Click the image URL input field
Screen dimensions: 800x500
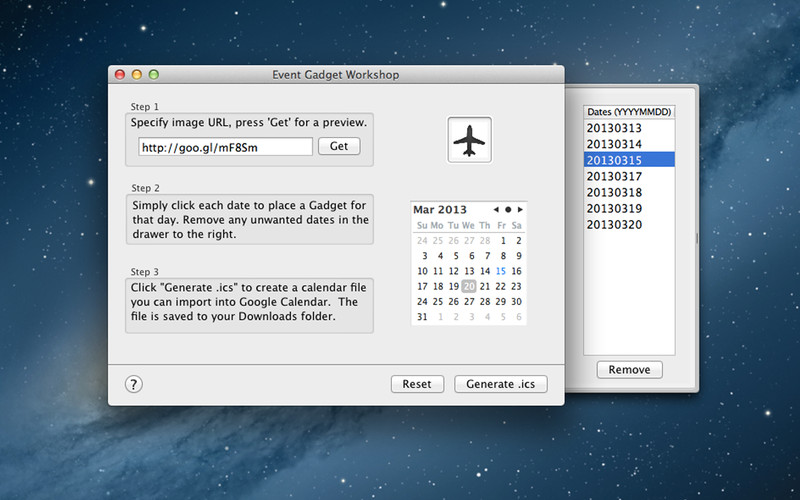point(226,147)
